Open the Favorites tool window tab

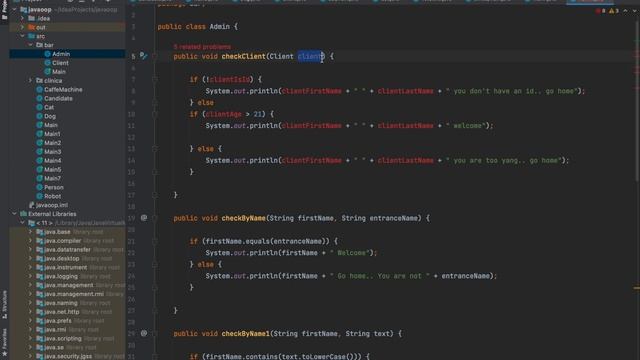coord(4,341)
